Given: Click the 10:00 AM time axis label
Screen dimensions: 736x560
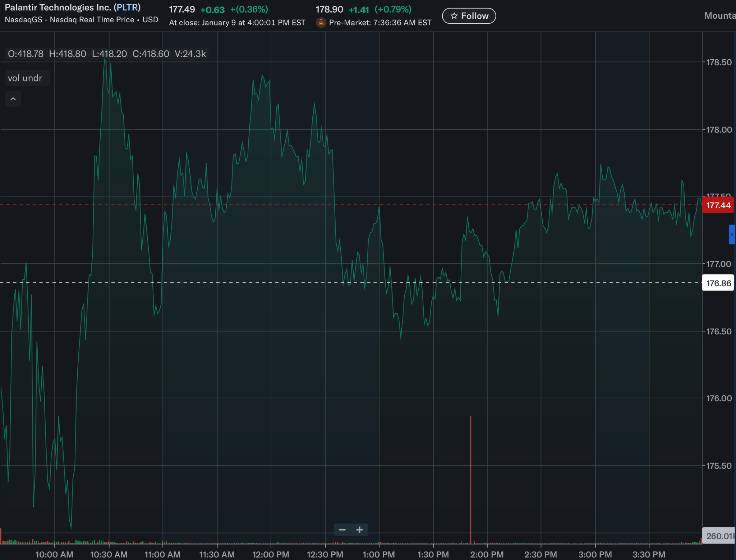Looking at the screenshot, I should [x=54, y=554].
